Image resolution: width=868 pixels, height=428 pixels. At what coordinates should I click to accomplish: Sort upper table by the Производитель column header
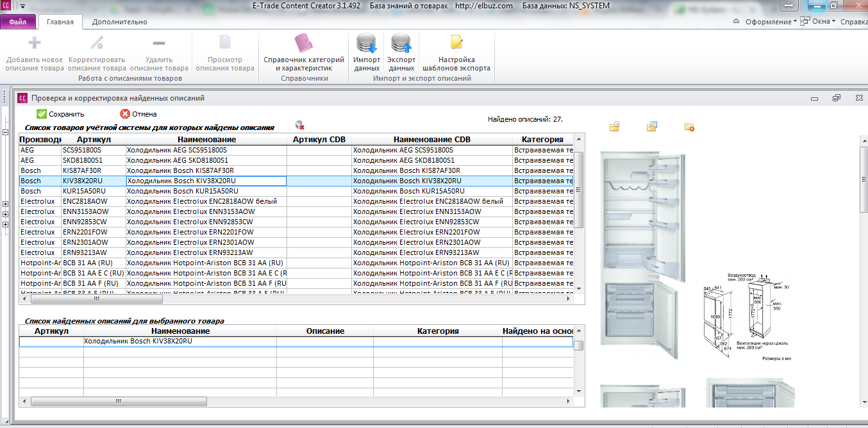40,139
